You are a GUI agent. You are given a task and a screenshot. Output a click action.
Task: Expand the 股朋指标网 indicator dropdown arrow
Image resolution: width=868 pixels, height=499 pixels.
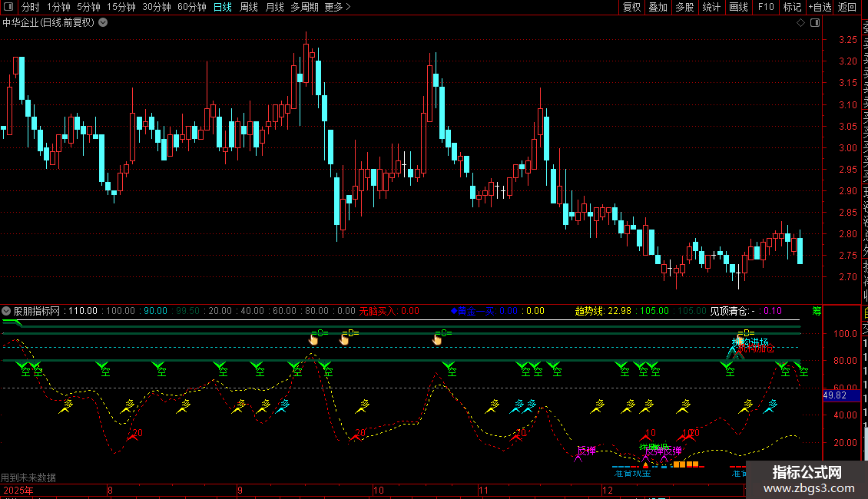pos(6,311)
